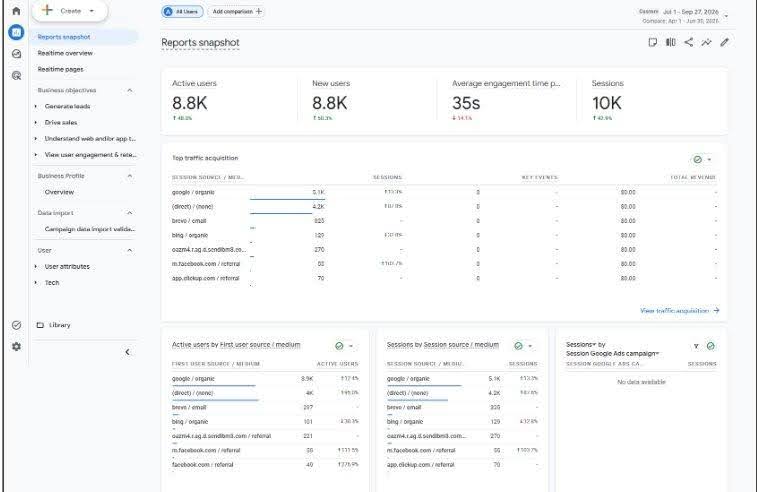Click status check icon on Google Ads card
Viewport: 757px width, 492px height.
tap(711, 346)
